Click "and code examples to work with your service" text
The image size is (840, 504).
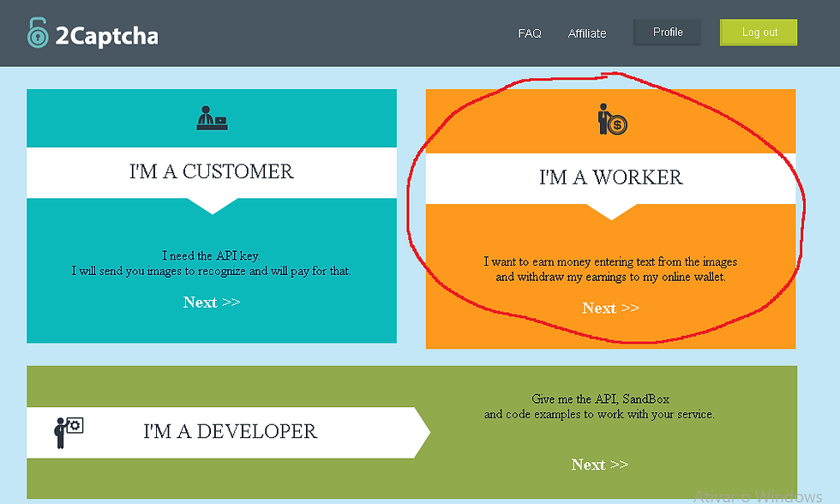point(599,415)
